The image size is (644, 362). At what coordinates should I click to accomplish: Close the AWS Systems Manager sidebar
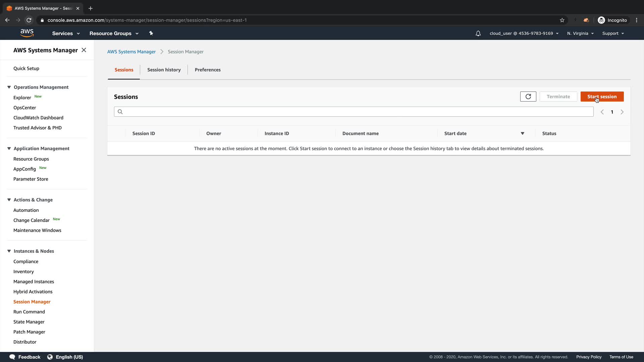[84, 50]
